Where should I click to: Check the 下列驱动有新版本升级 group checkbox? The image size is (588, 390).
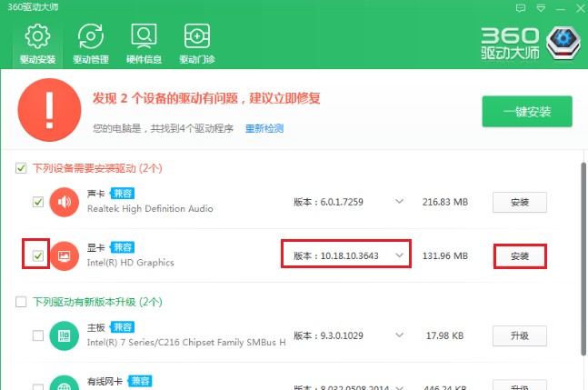click(x=21, y=302)
